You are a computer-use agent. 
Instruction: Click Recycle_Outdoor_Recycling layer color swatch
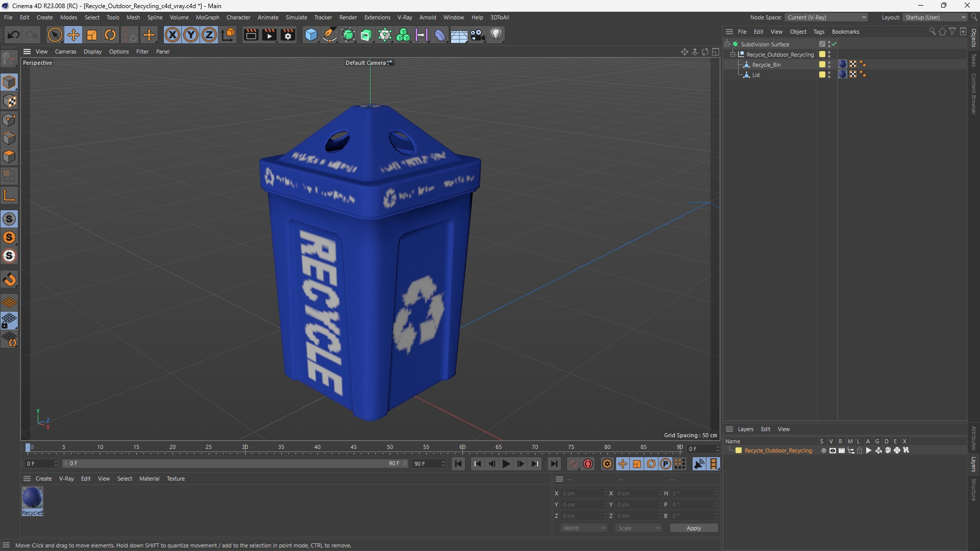pyautogui.click(x=738, y=450)
